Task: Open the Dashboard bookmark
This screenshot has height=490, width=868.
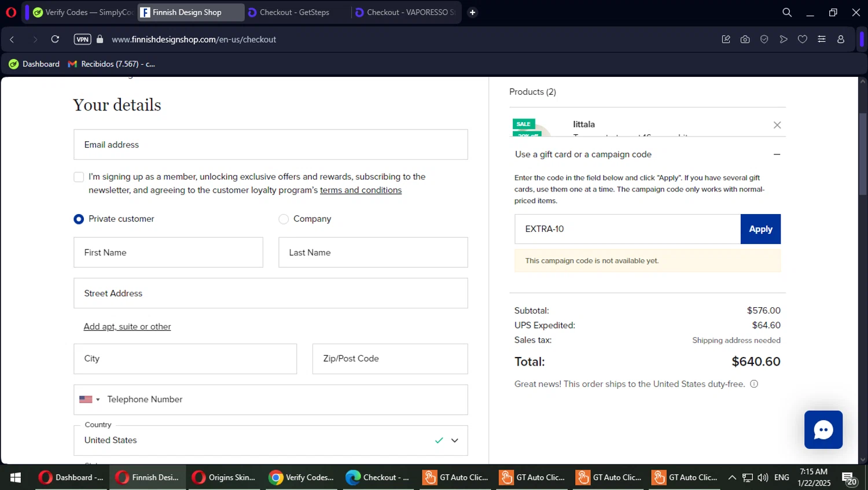Action: [34, 64]
